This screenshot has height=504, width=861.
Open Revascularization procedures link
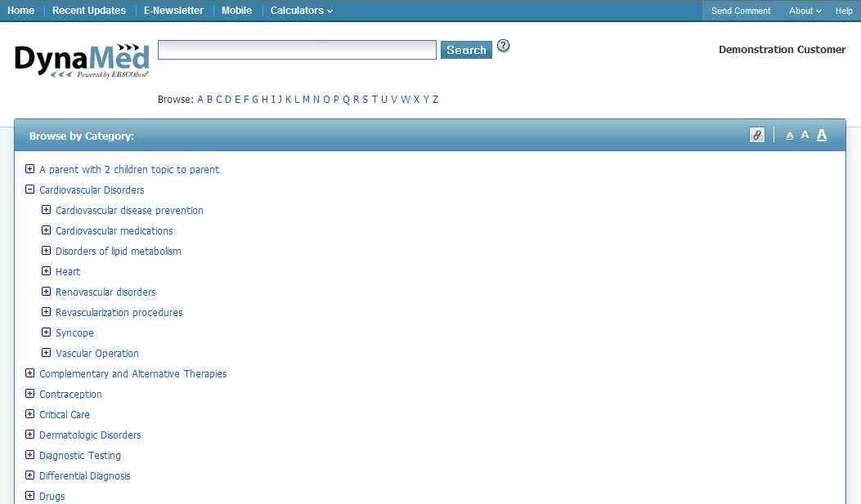(119, 313)
